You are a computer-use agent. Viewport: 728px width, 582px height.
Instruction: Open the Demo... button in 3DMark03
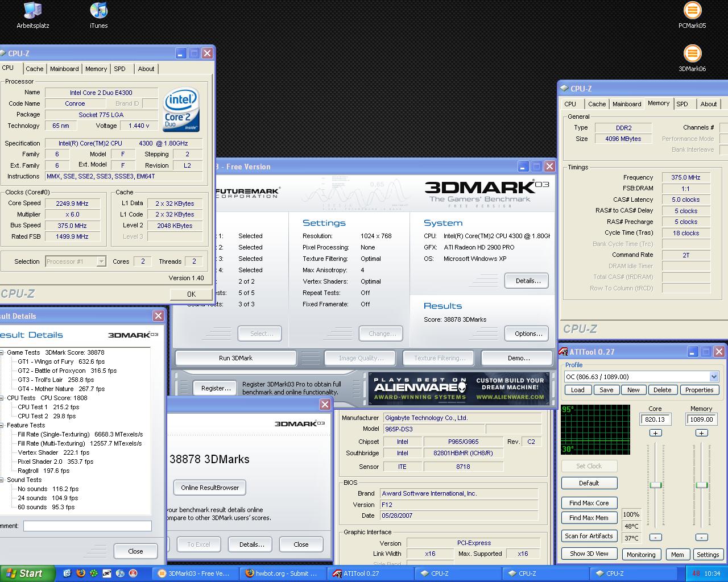pyautogui.click(x=517, y=358)
